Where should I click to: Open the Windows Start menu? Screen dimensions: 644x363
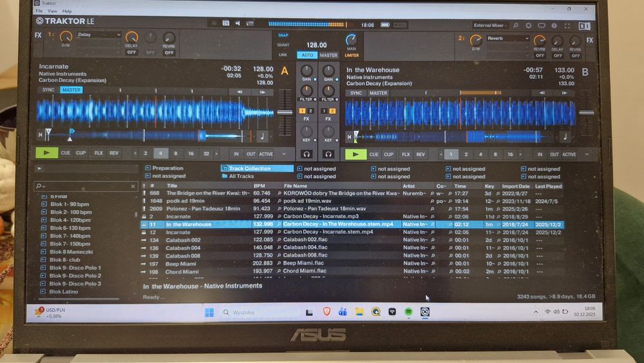pos(209,313)
